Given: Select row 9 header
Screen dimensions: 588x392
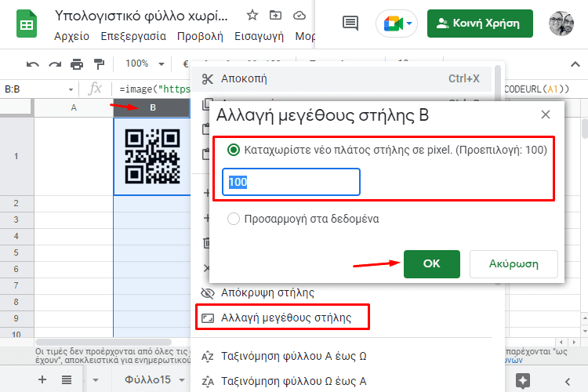Looking at the screenshot, I should tap(16, 318).
